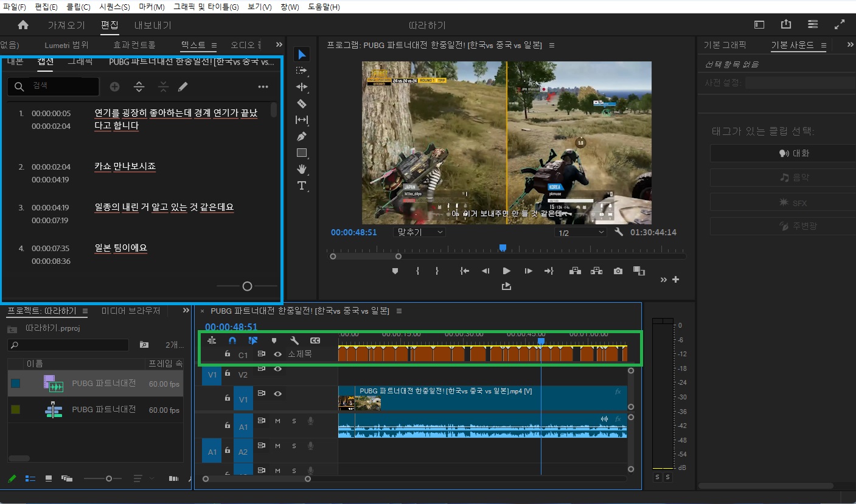Switch to the 내보내기 workspace tab
The image size is (856, 504).
click(x=153, y=25)
